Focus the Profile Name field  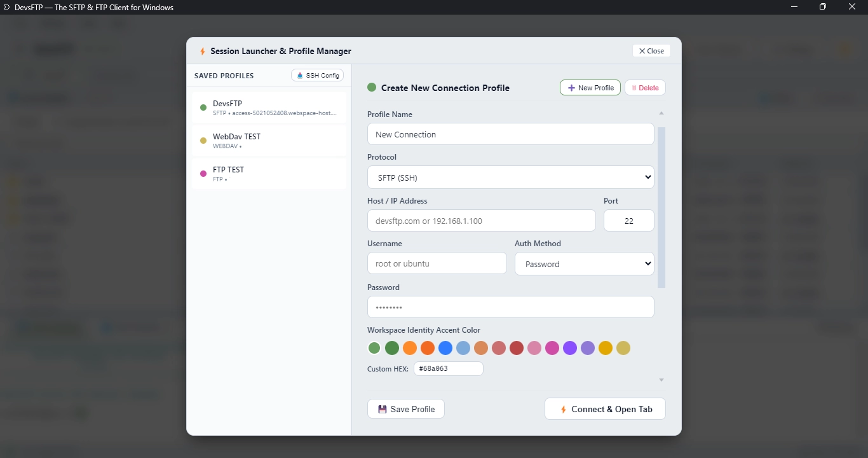click(511, 134)
